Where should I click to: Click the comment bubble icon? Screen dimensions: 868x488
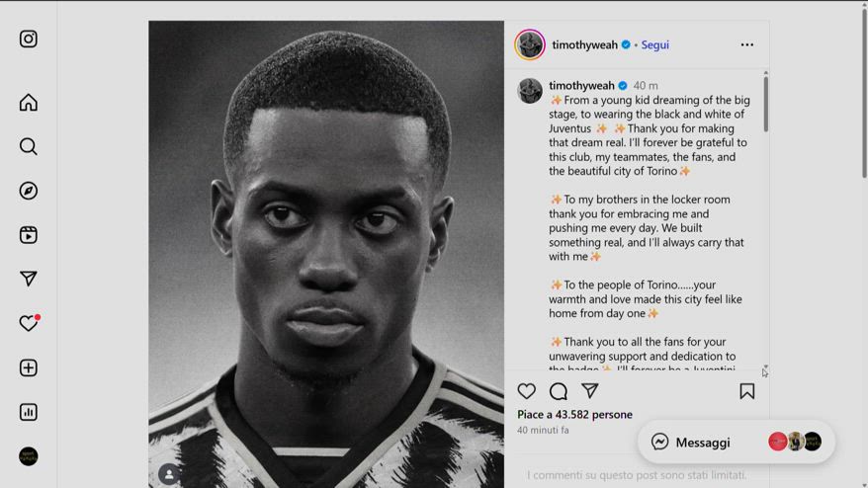pyautogui.click(x=559, y=391)
